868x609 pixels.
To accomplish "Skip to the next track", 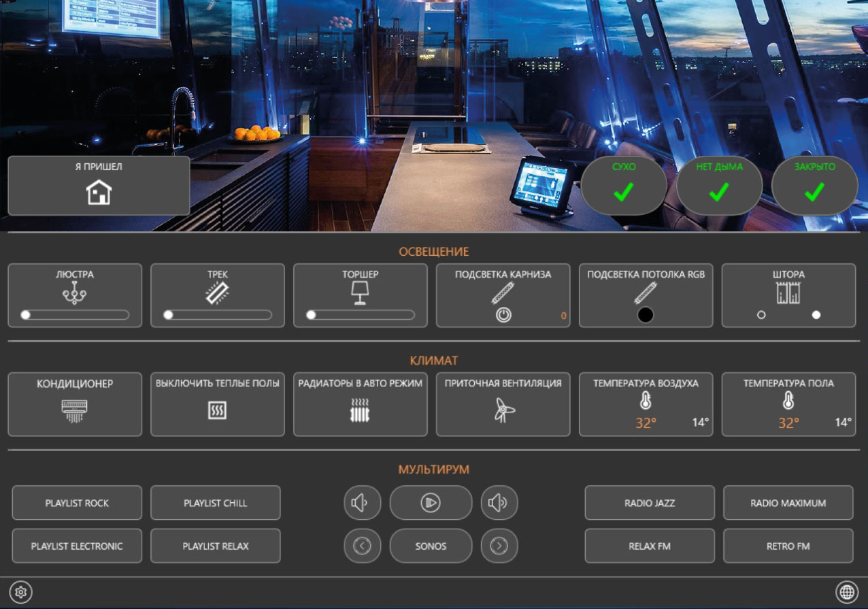I will click(499, 546).
